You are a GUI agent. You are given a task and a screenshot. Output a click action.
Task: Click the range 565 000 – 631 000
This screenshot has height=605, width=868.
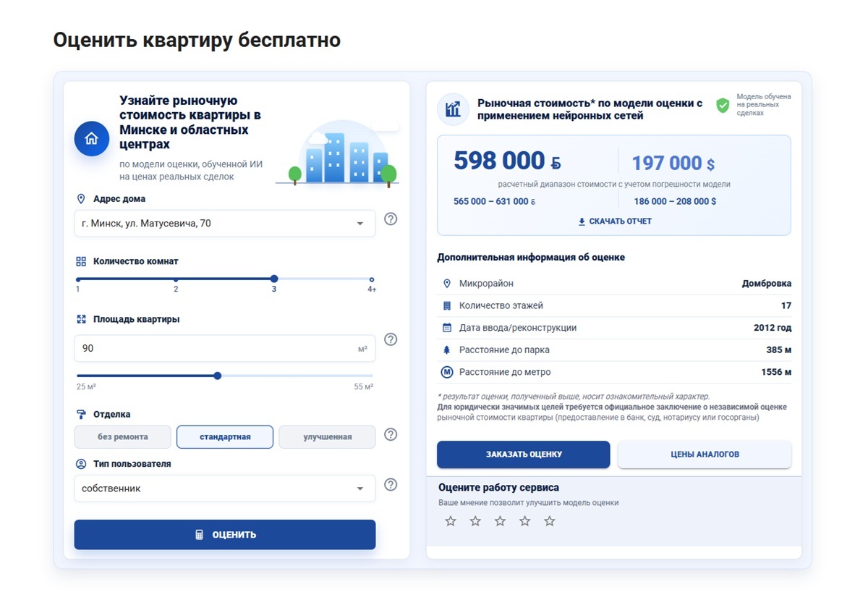[495, 201]
